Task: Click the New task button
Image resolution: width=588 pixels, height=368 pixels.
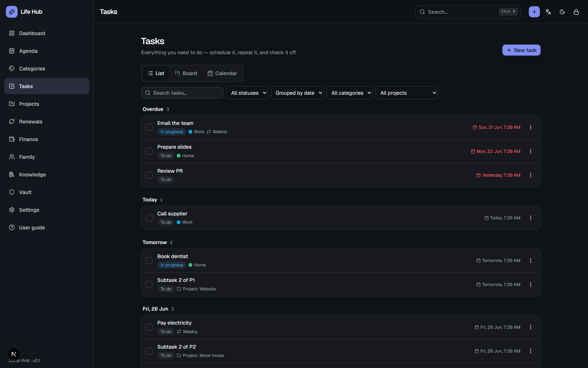Action: (x=521, y=50)
